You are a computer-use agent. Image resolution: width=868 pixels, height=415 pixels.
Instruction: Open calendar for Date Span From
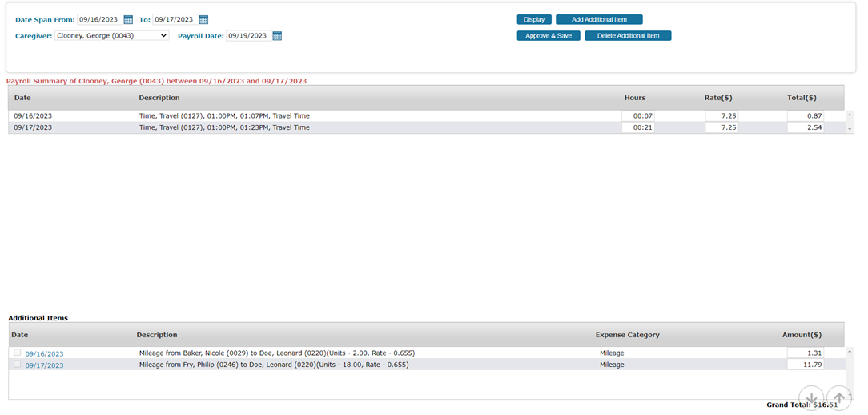128,20
